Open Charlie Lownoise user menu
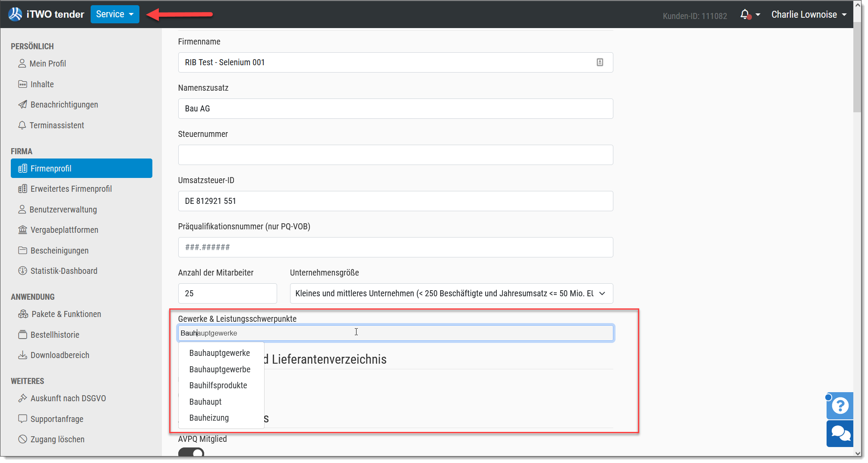868x463 pixels. 809,15
